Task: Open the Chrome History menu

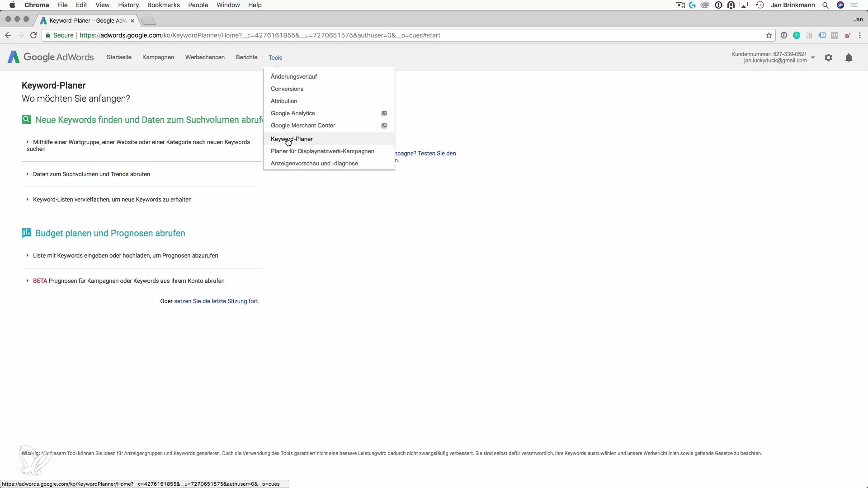Action: (128, 5)
